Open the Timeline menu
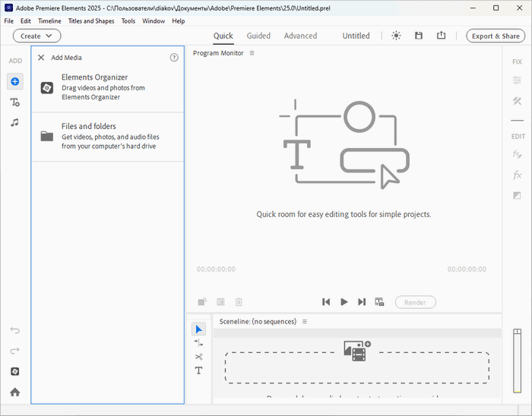 49,21
